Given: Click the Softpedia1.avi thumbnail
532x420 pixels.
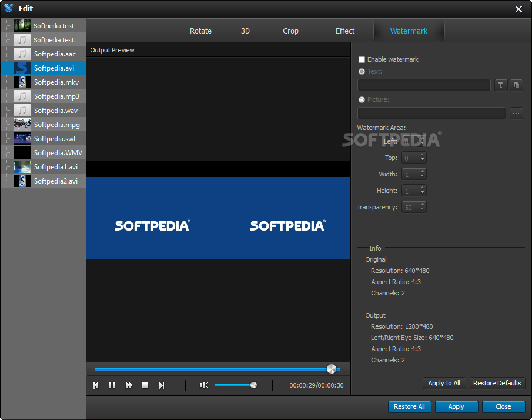Looking at the screenshot, I should (x=22, y=166).
